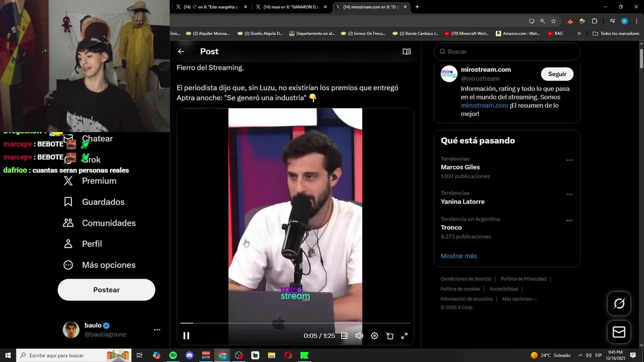Image resolution: width=644 pixels, height=362 pixels.
Task: Enable picture-in-picture mode on video
Action: pyautogui.click(x=389, y=336)
